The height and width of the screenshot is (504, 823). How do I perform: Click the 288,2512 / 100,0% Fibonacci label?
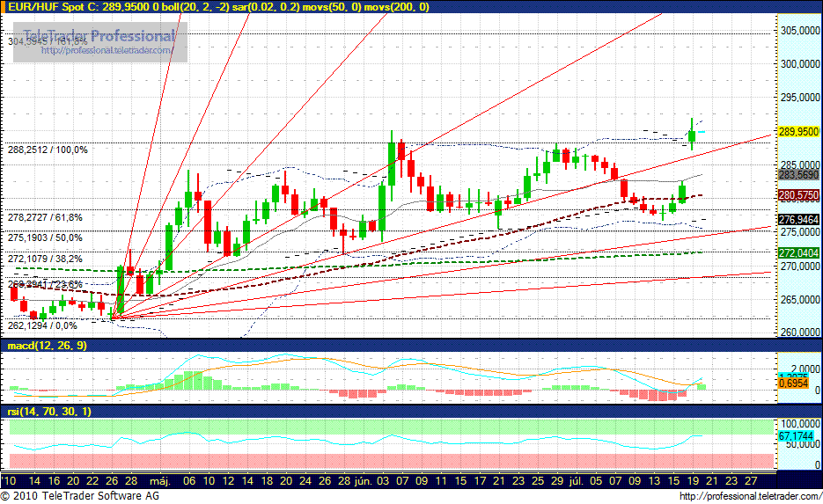48,150
